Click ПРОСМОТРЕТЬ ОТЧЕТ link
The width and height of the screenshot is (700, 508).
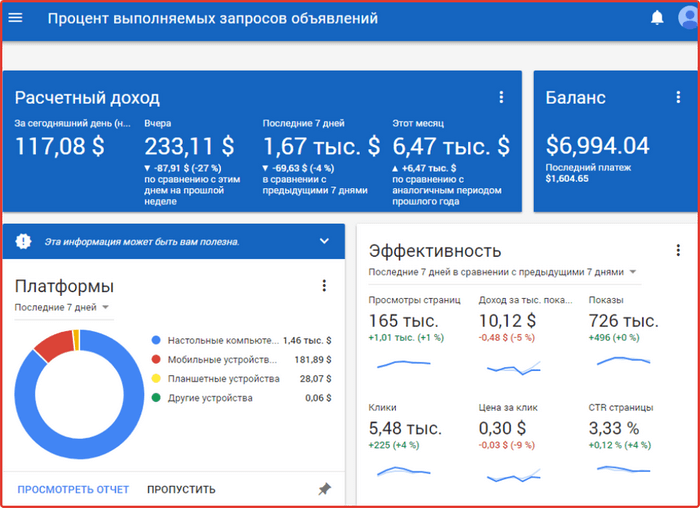pyautogui.click(x=73, y=490)
